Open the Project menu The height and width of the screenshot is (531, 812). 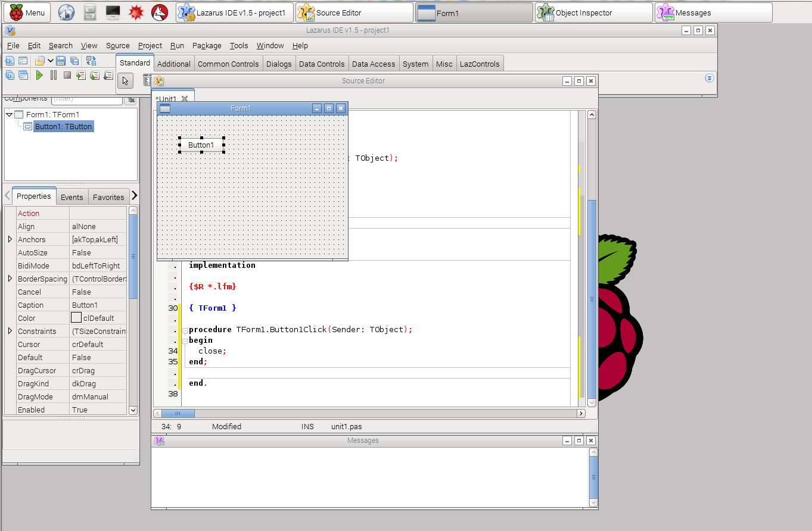(x=150, y=45)
